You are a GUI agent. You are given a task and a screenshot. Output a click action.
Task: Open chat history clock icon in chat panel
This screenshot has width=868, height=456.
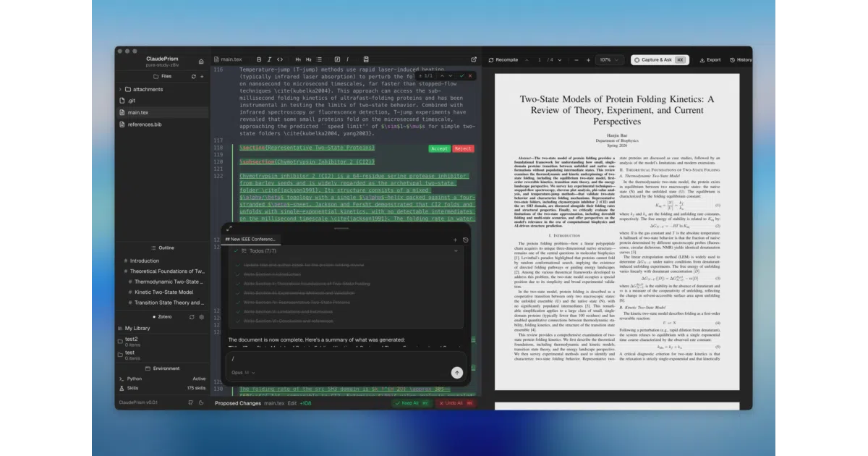pyautogui.click(x=465, y=240)
